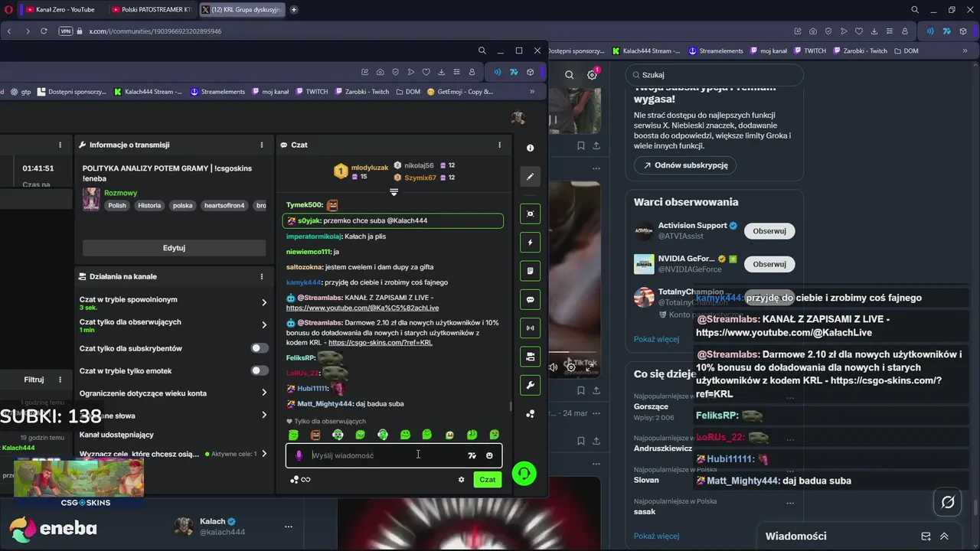Click the Filtruj button in left panel
The image size is (980, 551).
point(34,380)
